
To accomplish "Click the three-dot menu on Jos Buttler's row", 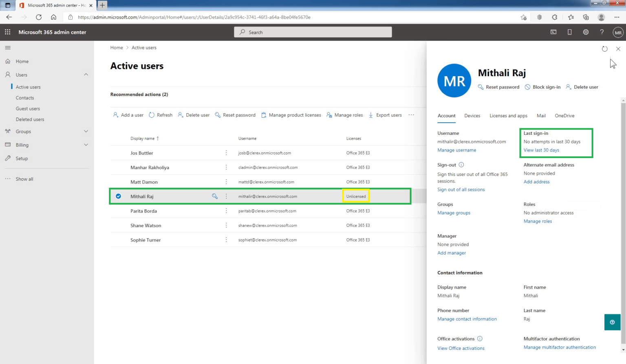I will tap(227, 153).
